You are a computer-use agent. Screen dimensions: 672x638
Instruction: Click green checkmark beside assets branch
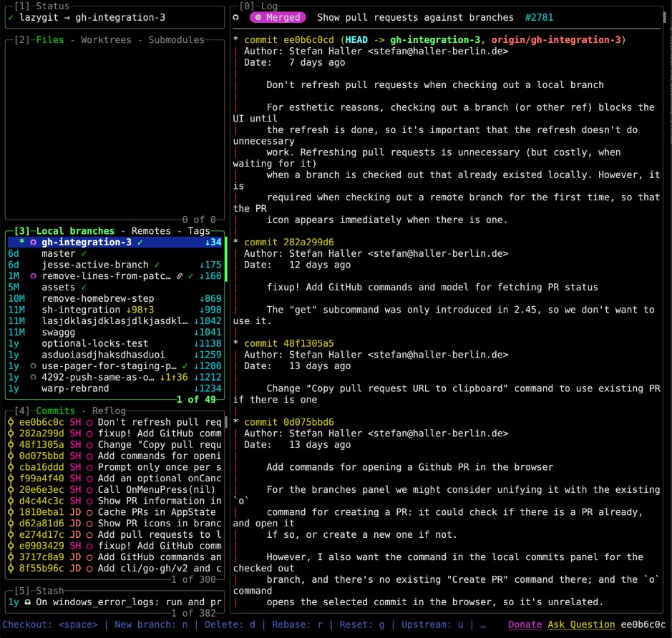[x=84, y=288]
